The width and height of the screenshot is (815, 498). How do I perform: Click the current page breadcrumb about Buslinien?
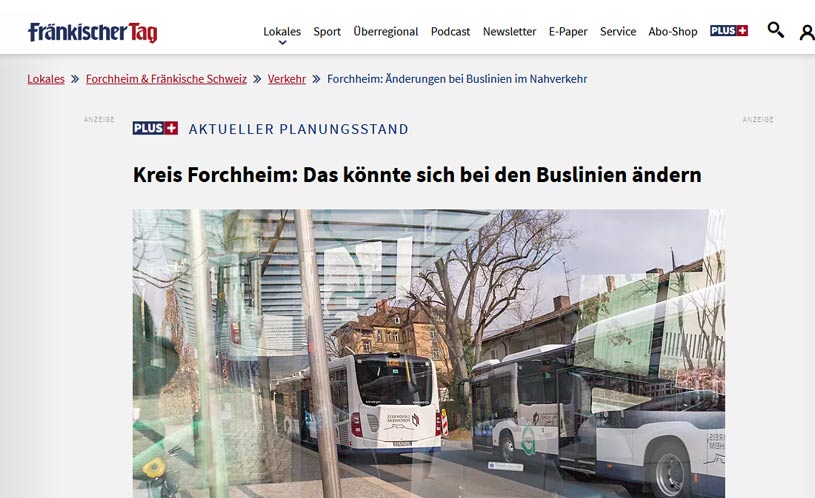tap(457, 79)
